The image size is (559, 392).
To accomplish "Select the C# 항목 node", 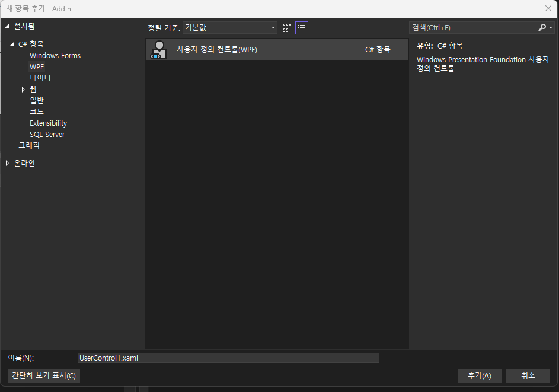I will (x=31, y=44).
